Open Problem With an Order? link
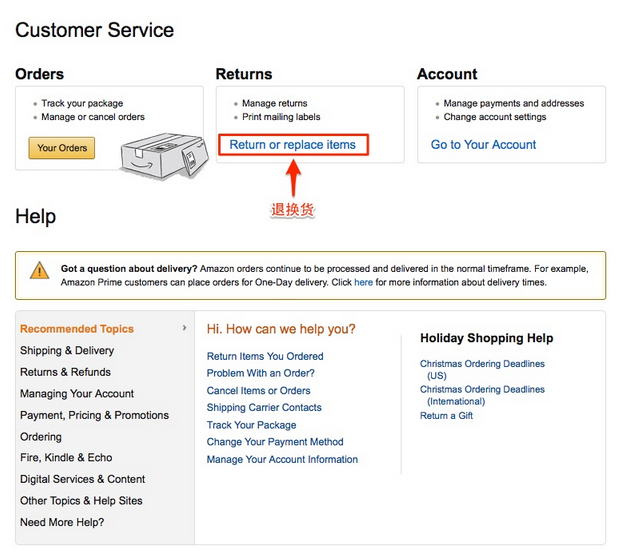620x552 pixels. pyautogui.click(x=259, y=373)
